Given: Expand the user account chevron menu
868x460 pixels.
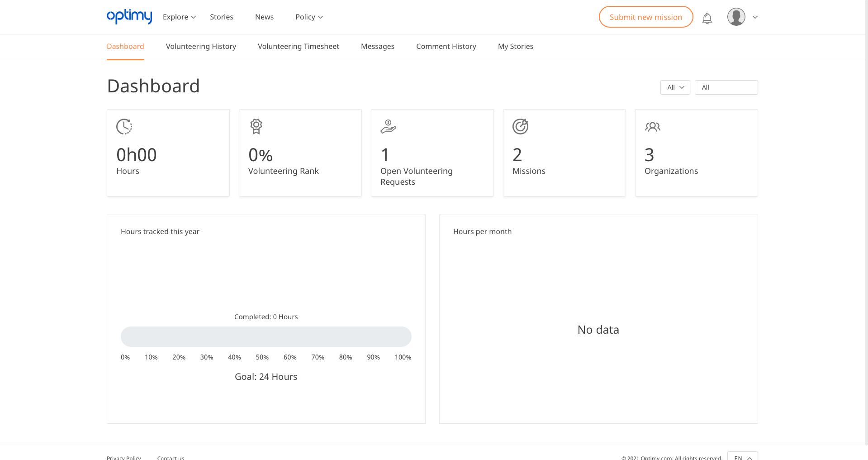Looking at the screenshot, I should (755, 17).
